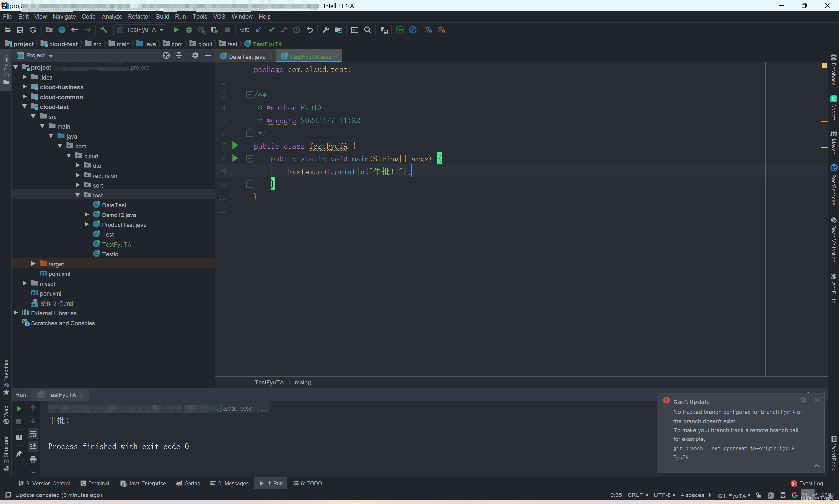This screenshot has width=839, height=504.
Task: Click the Git rollback icon
Action: click(x=310, y=30)
